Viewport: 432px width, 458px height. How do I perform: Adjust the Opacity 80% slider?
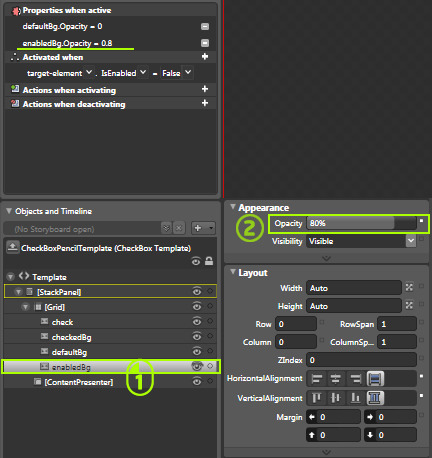(x=361, y=223)
